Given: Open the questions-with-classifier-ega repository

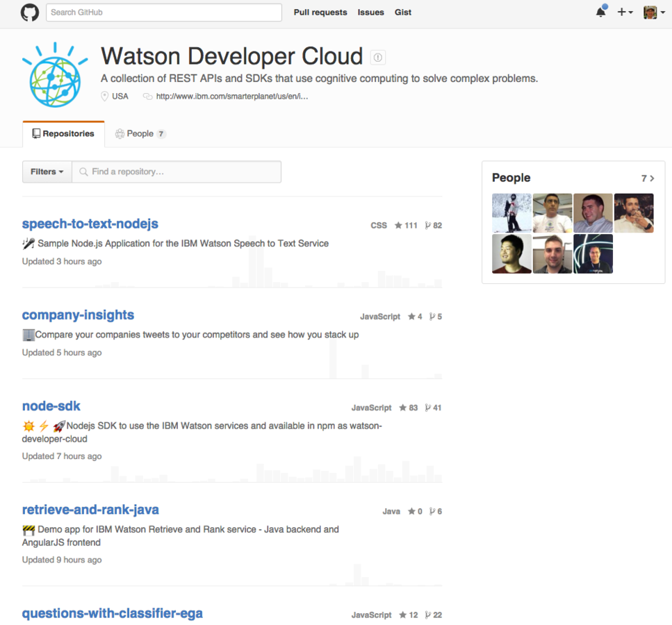Looking at the screenshot, I should 113,613.
